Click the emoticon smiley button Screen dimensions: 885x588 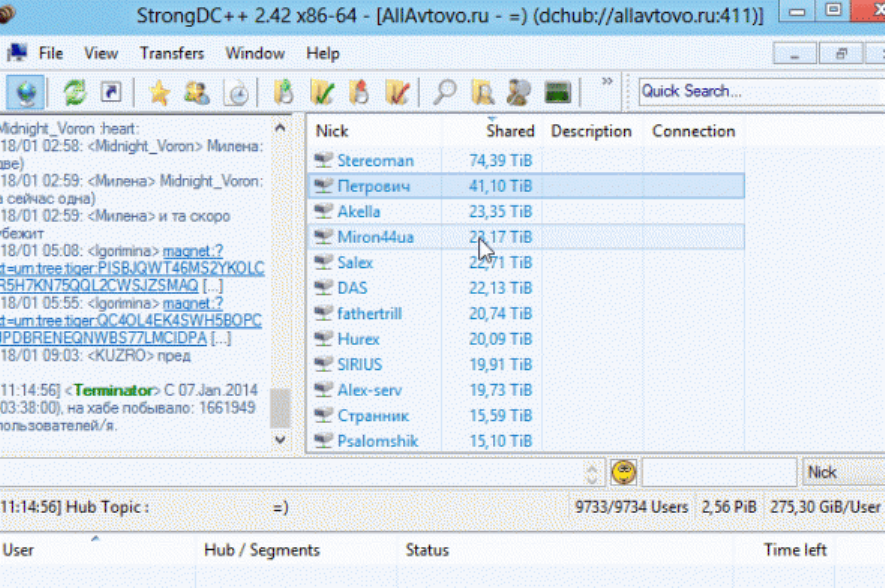pyautogui.click(x=624, y=472)
